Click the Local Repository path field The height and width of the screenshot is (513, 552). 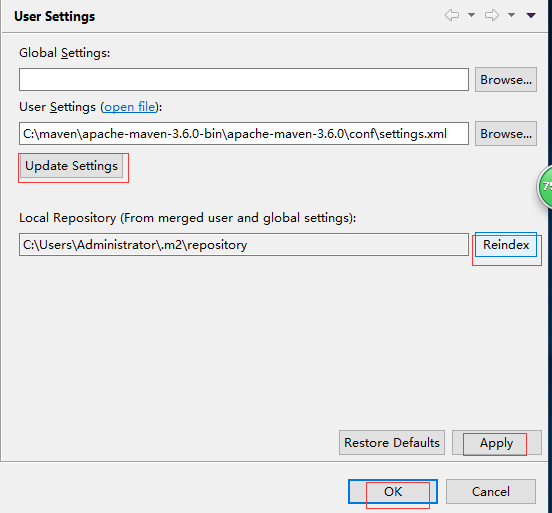244,244
